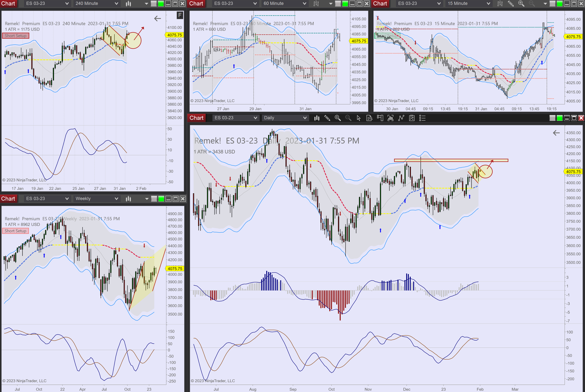Viewport: 585px width, 392px height.
Task: Click the Chart tab of Weekly window
Action: pos(8,199)
